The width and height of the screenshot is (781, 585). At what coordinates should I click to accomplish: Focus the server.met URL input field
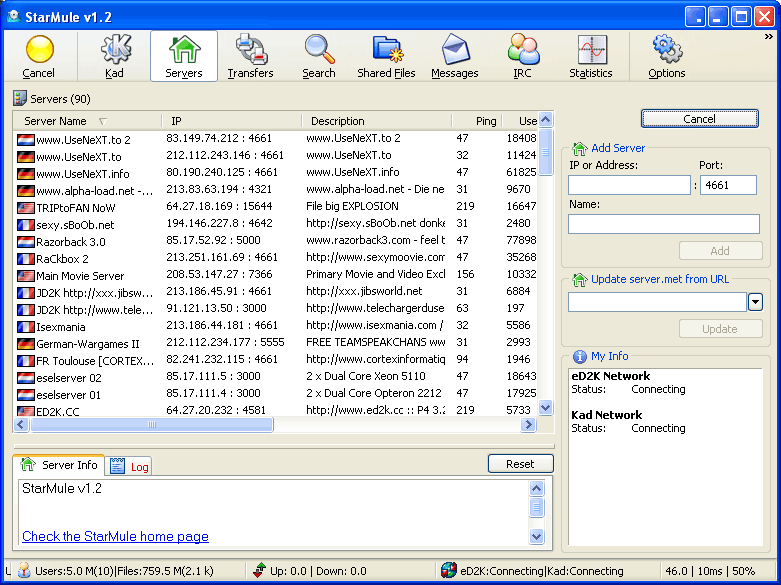(x=657, y=302)
